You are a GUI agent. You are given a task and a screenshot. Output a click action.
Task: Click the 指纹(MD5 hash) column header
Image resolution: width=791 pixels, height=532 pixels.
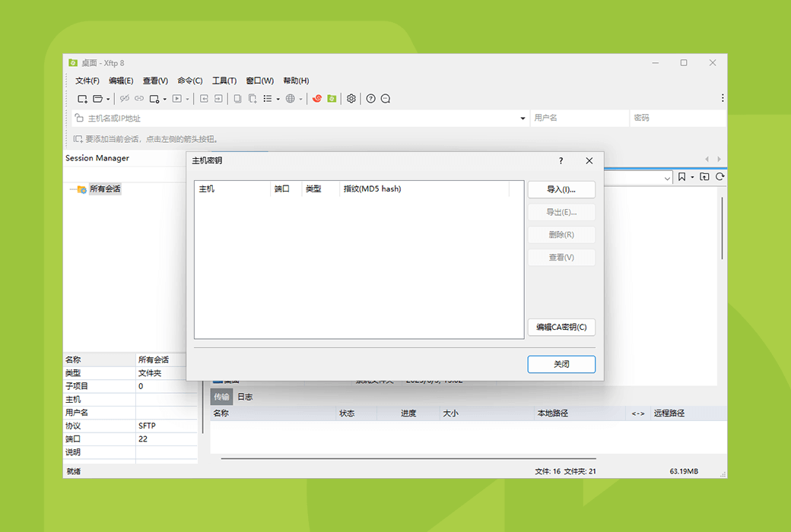[x=424, y=189]
